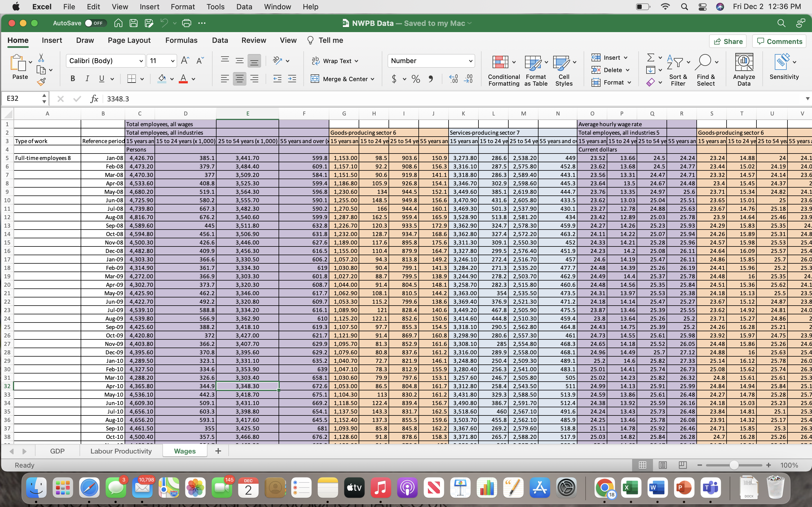This screenshot has height=507, width=812.
Task: Open Comments panel
Action: 779,41
